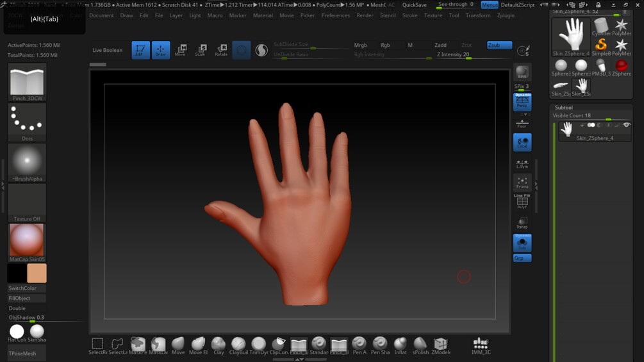Toggle Local symmetry transformations
This screenshot has width=644, height=362.
tap(522, 142)
